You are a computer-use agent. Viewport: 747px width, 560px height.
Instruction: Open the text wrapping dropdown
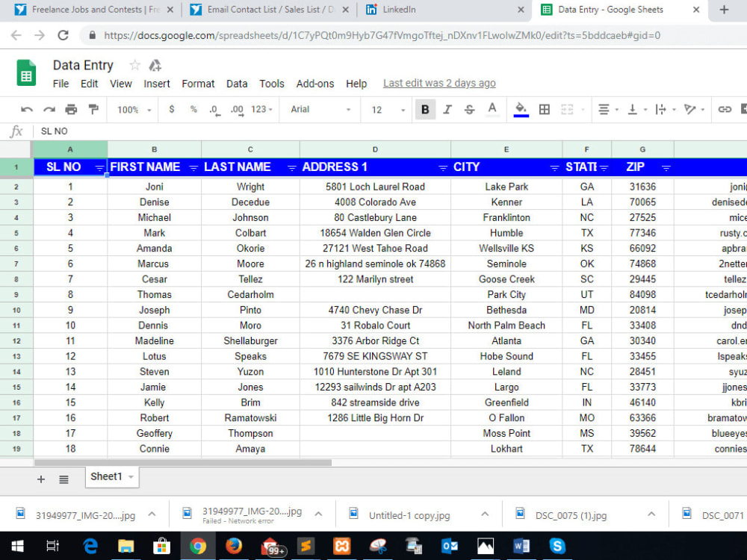665,110
